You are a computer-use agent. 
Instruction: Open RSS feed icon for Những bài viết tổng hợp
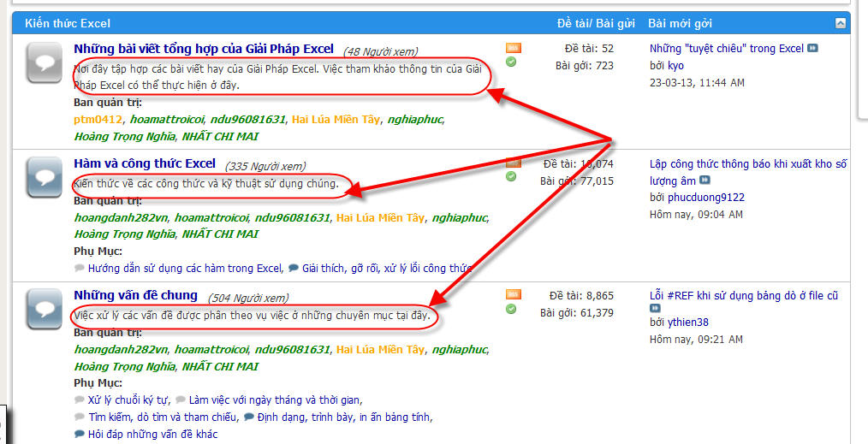[x=513, y=48]
